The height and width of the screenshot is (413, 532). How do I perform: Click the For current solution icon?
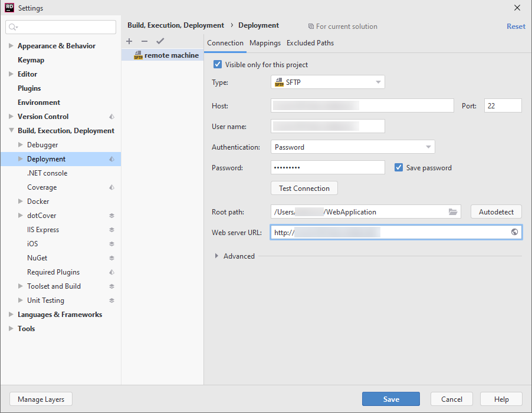pyautogui.click(x=310, y=26)
